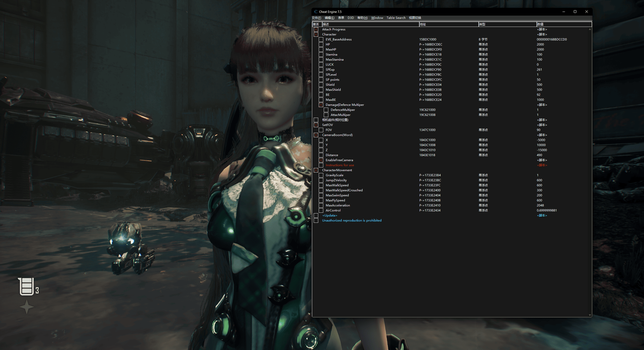Freeze the Shield entry checkbox
644x350 pixels.
(x=321, y=84)
